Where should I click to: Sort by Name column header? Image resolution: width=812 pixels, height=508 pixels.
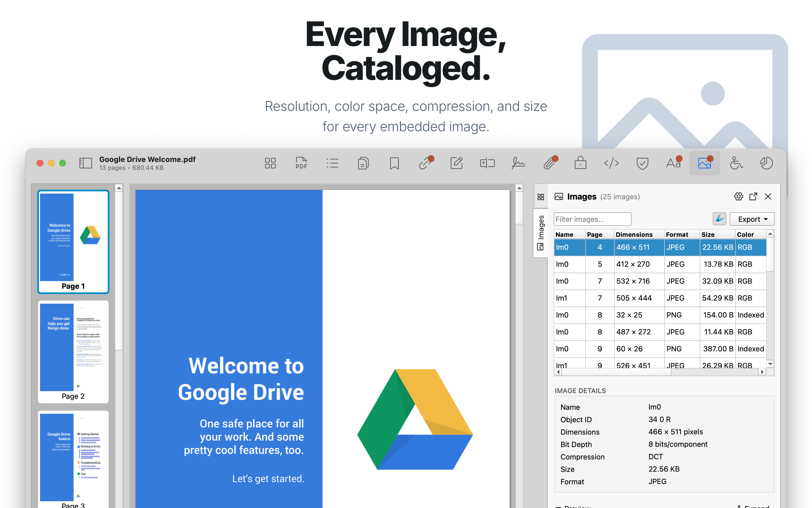[x=570, y=234]
